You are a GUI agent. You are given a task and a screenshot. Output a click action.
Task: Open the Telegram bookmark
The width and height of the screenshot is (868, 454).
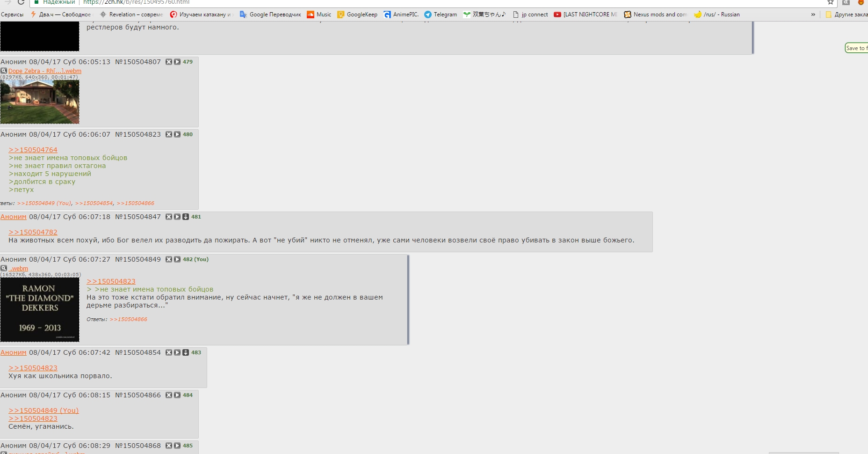[441, 15]
